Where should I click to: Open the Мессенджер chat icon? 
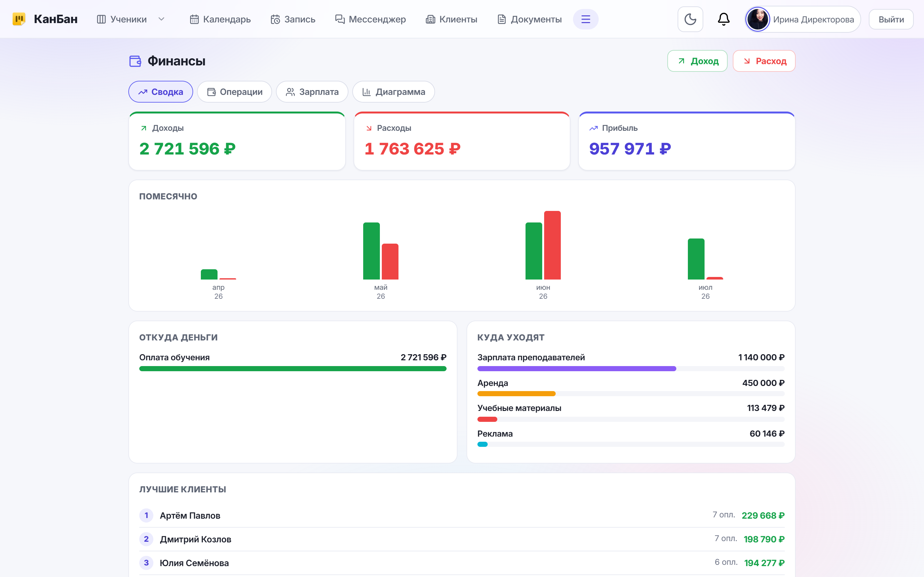point(340,19)
